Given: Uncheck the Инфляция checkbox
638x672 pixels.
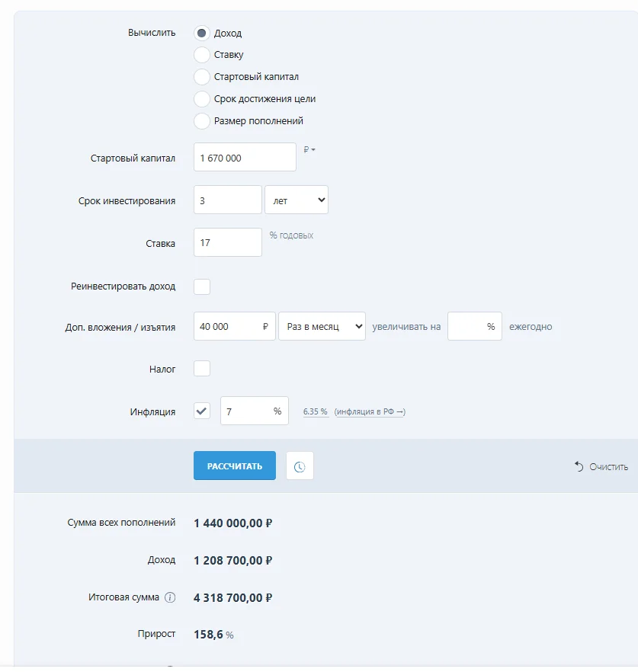Looking at the screenshot, I should point(202,411).
